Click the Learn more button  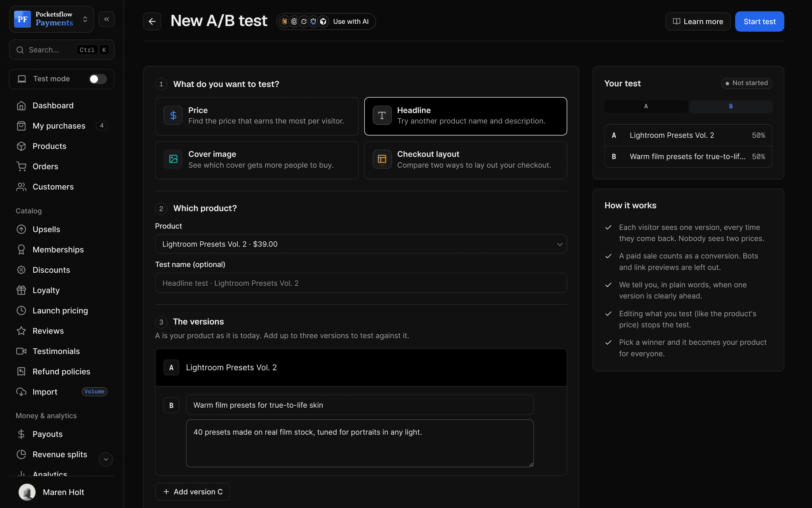(x=698, y=21)
